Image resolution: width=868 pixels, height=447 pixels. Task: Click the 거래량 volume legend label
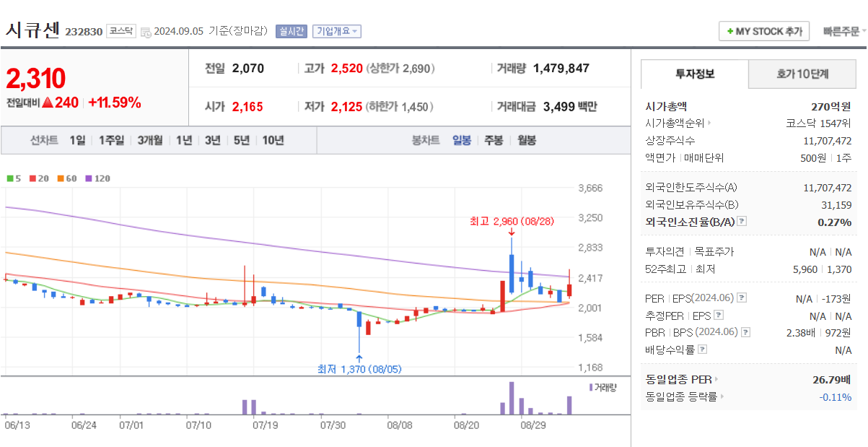point(603,388)
